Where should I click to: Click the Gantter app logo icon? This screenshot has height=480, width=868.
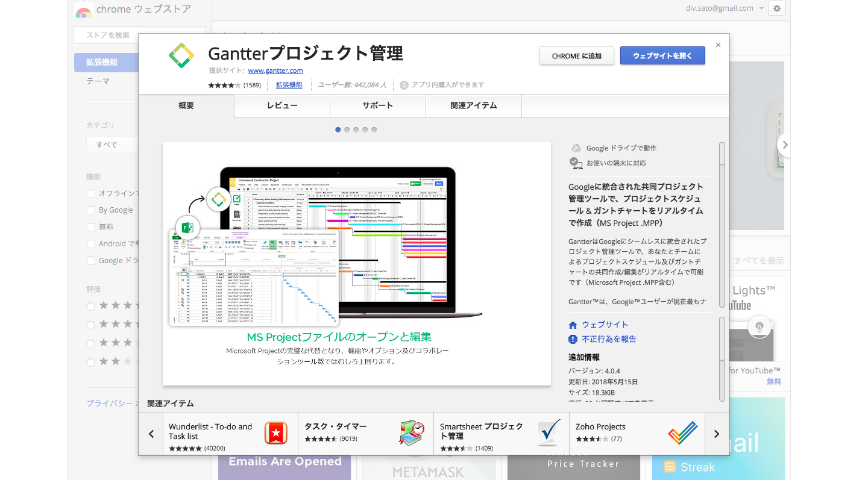[181, 55]
